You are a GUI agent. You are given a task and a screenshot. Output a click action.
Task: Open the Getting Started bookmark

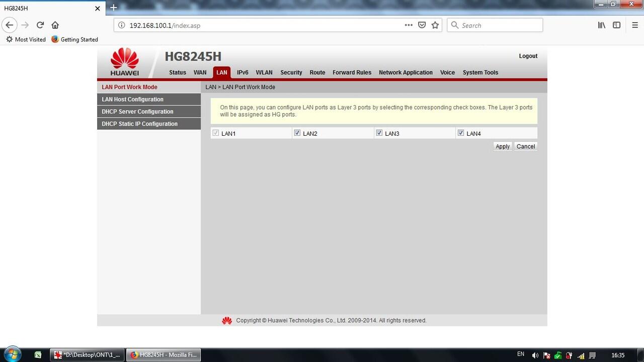click(x=75, y=39)
